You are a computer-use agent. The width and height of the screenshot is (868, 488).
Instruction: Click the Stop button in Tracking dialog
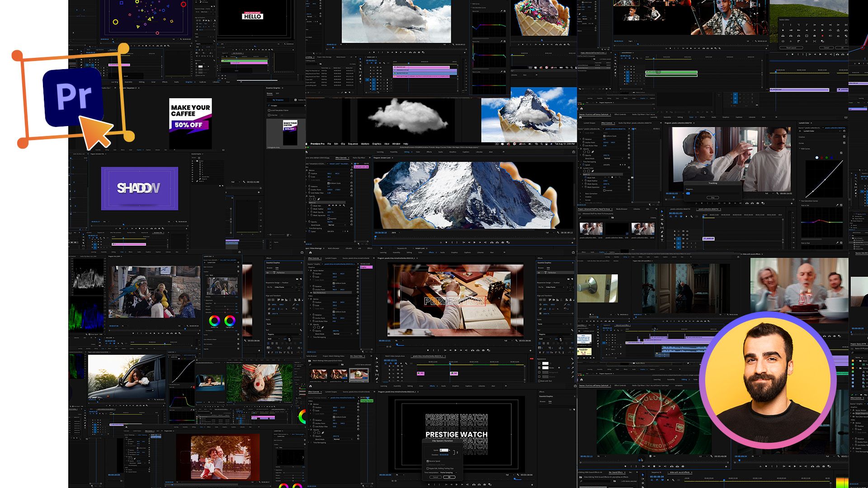tap(713, 197)
